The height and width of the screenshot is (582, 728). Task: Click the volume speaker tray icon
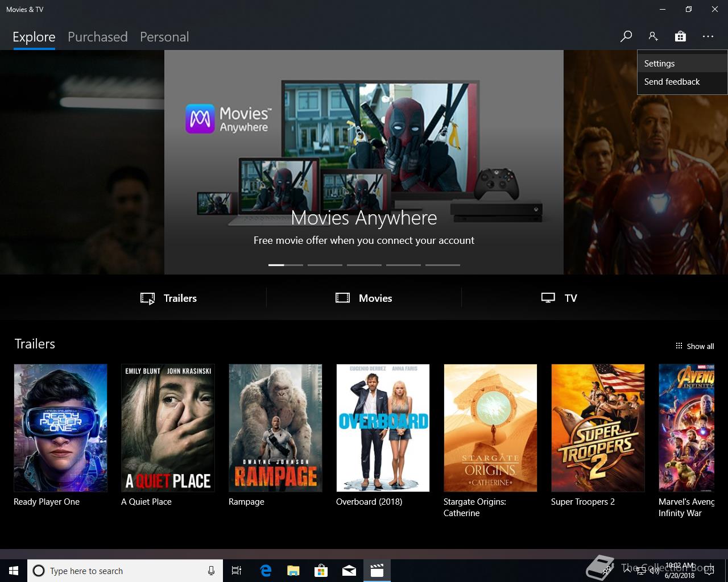tap(655, 571)
